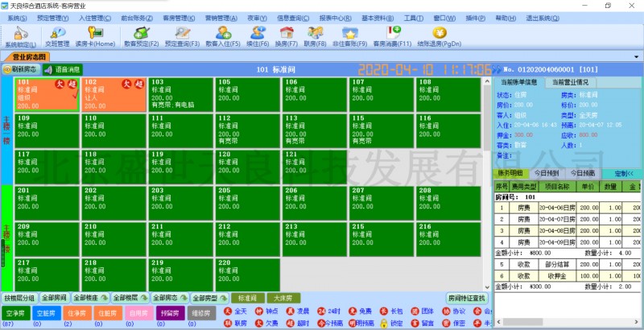Toggle the 维修房 status filter
644x330 pixels.
[200, 312]
